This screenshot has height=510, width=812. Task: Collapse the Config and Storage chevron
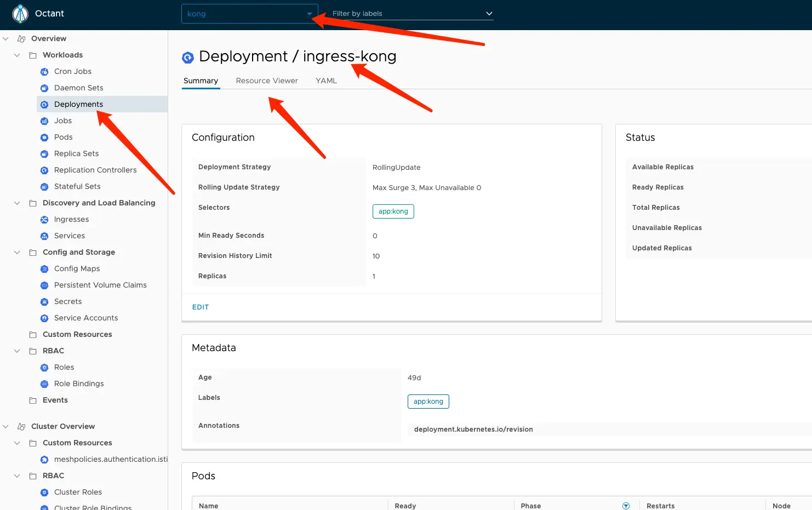point(17,253)
